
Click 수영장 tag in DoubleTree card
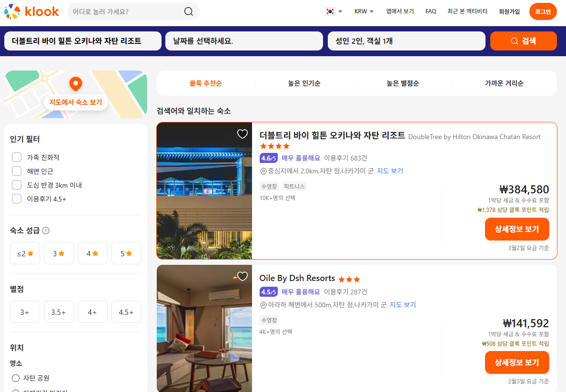click(269, 187)
